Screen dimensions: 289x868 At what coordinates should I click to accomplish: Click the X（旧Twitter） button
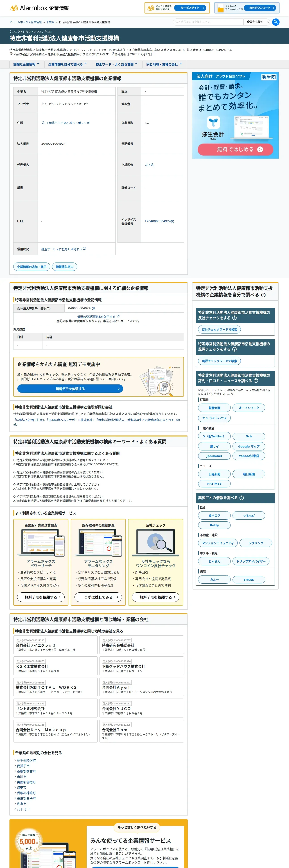(214, 436)
